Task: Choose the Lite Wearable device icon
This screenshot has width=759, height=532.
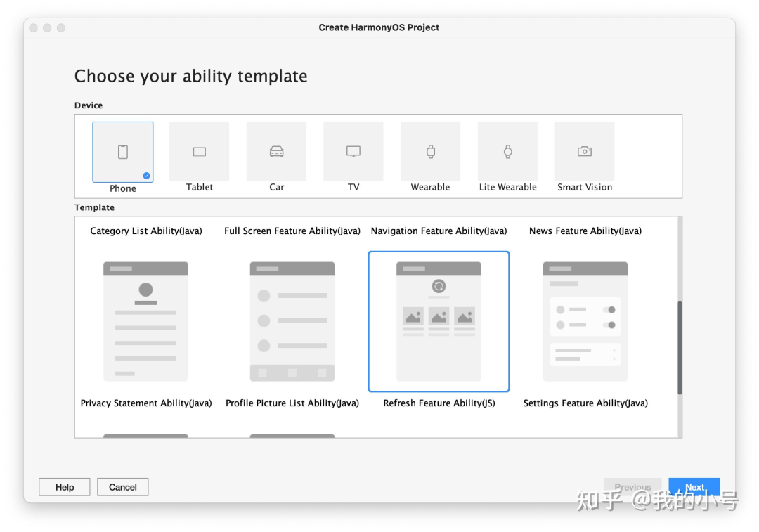Action: (508, 152)
